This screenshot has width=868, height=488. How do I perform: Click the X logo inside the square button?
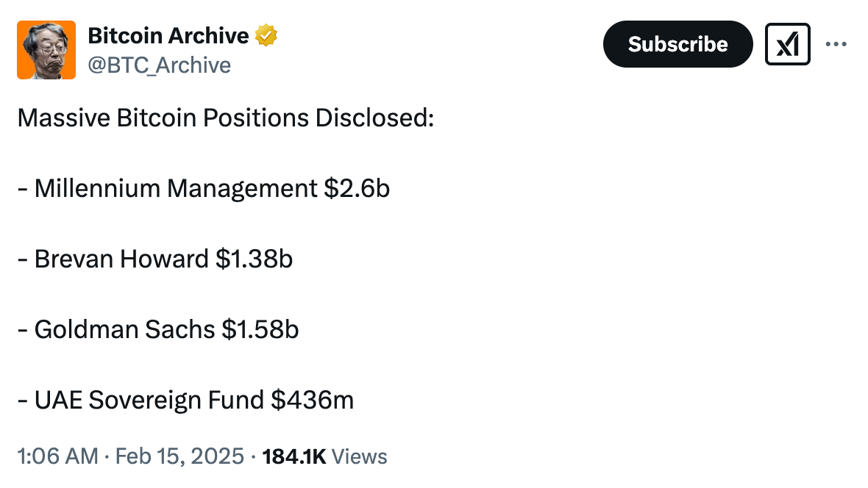787,44
